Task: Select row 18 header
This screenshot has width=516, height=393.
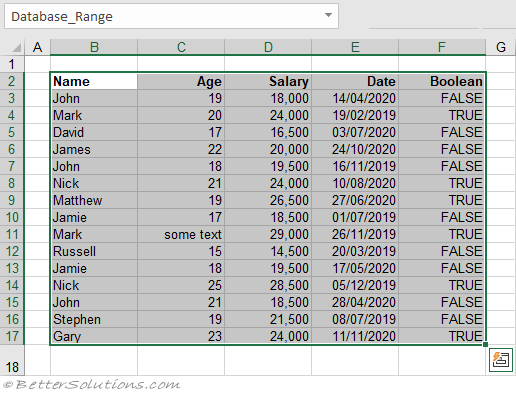Action: pyautogui.click(x=12, y=360)
